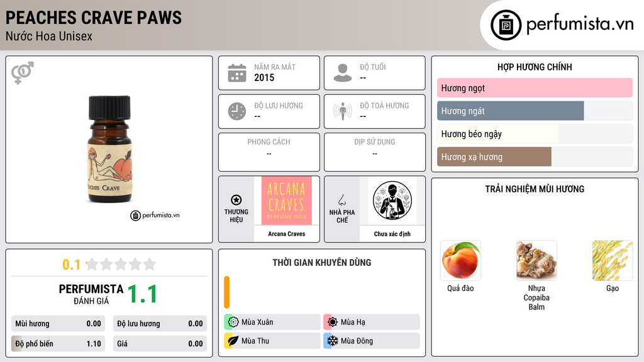The width and height of the screenshot is (644, 362).
Task: Click the Giá 0.00 score row
Action: [160, 344]
